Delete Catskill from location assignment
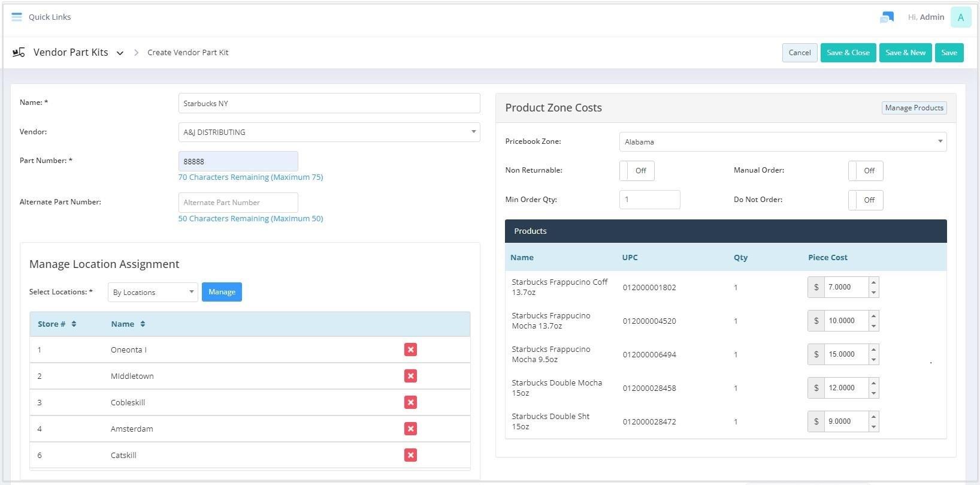 [x=410, y=455]
